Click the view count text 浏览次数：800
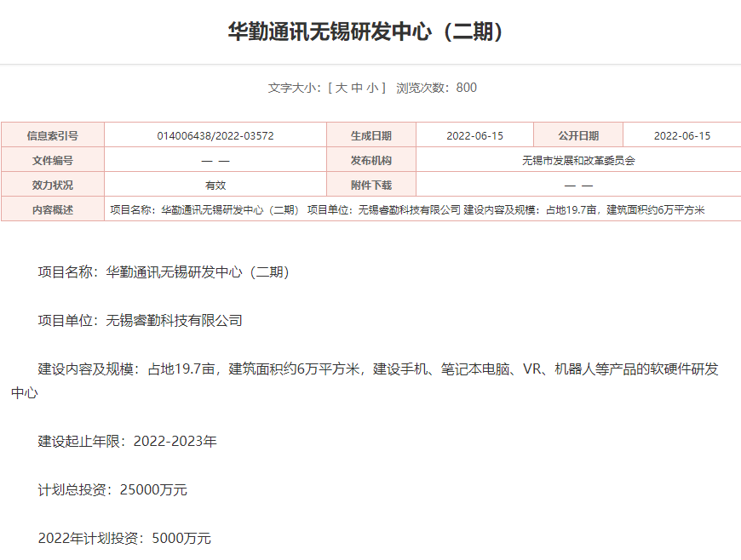The width and height of the screenshot is (741, 560). pyautogui.click(x=436, y=88)
